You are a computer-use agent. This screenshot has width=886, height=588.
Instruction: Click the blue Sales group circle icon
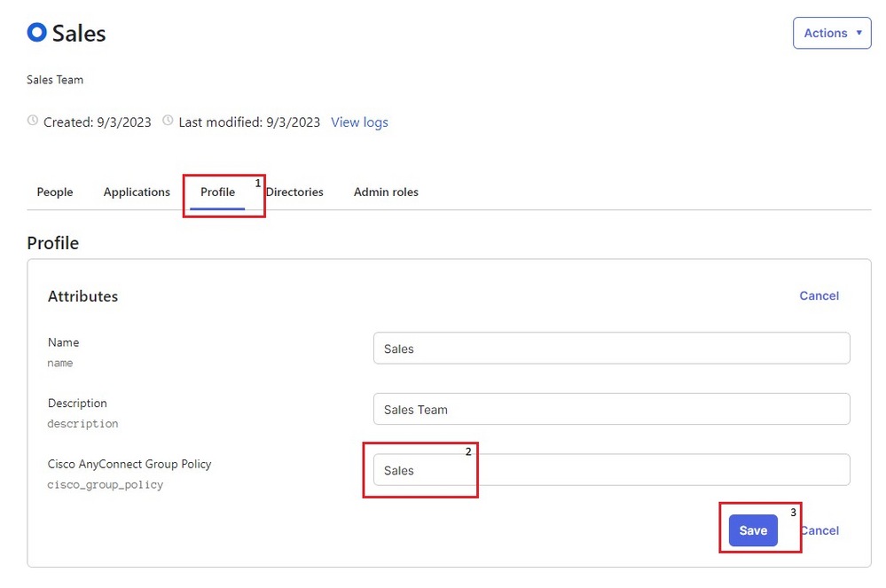[x=36, y=33]
